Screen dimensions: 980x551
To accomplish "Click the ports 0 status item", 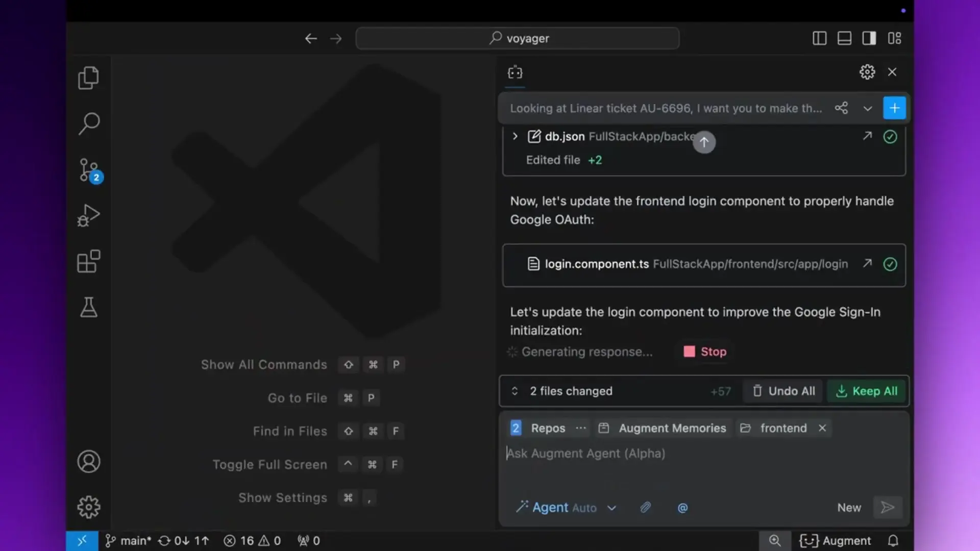I will pos(309,541).
